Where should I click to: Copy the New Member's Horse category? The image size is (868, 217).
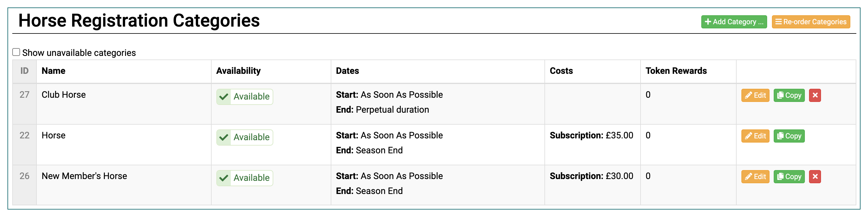[x=789, y=177]
